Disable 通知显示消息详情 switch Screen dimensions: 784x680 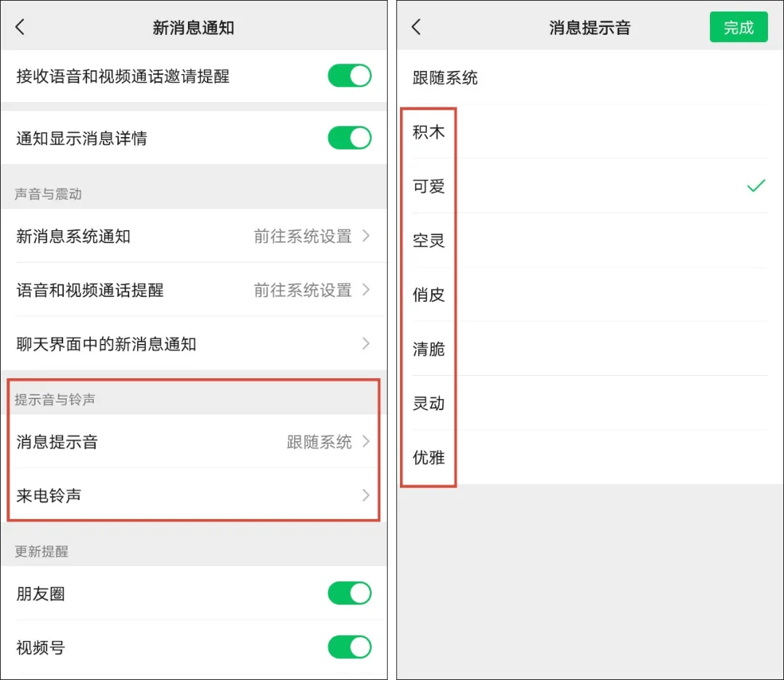[349, 138]
